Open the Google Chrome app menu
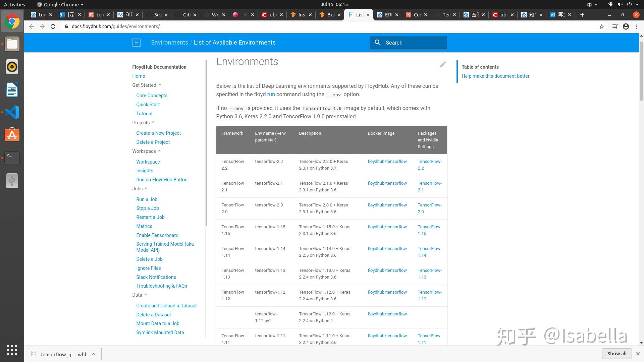This screenshot has height=362, width=644. coord(60,4)
